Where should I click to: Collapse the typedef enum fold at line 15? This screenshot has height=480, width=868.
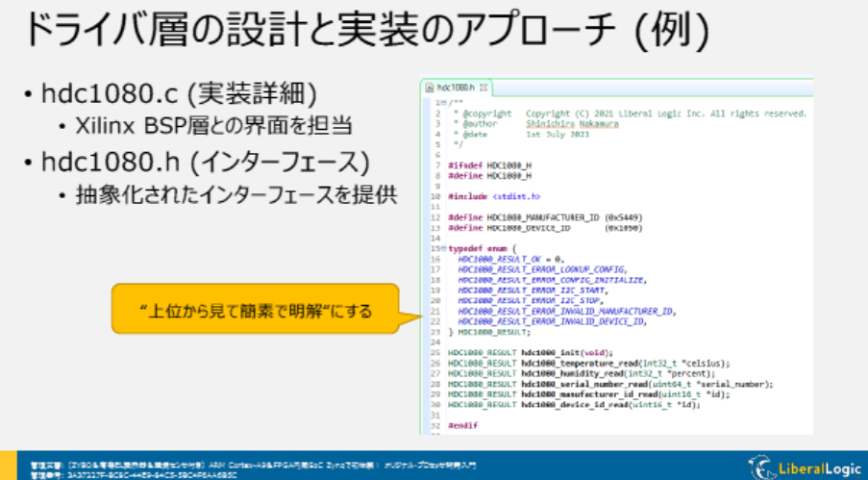pyautogui.click(x=441, y=248)
